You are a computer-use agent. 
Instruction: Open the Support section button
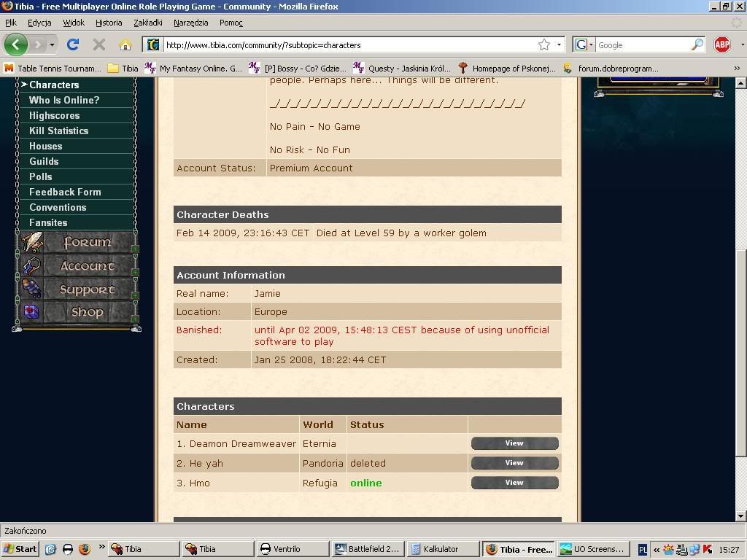tap(77, 289)
